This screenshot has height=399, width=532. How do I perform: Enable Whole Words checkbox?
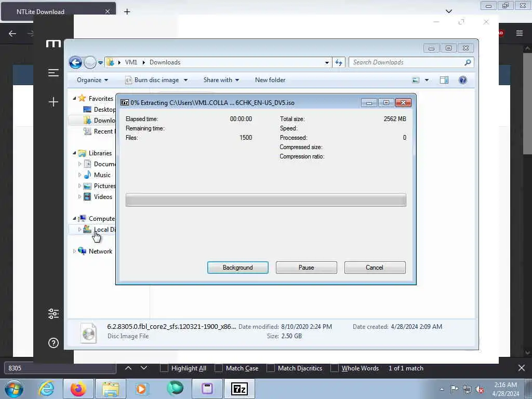334,368
